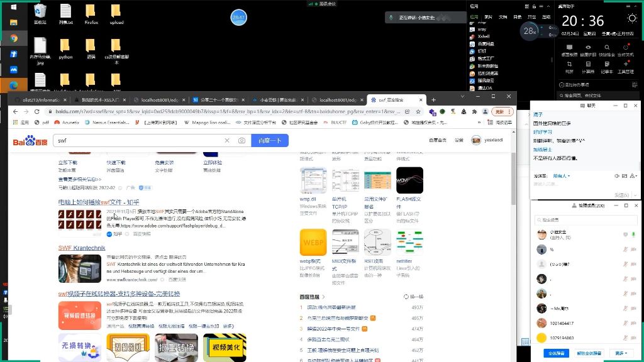Open the send-to recipient dropdown 所有人
The image size is (644, 362).
(x=562, y=176)
